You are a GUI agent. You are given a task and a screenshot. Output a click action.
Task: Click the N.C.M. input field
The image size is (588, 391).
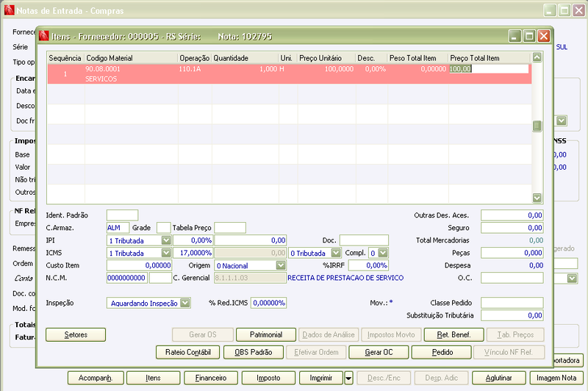coord(126,278)
